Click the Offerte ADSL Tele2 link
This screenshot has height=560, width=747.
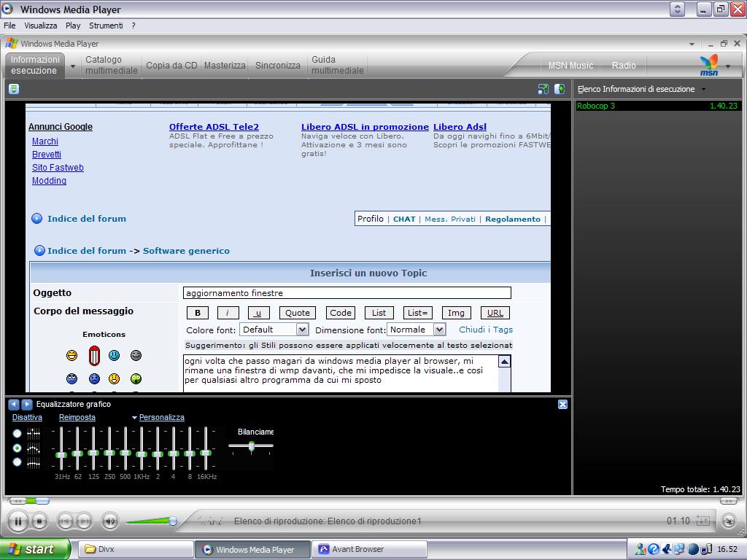pos(214,127)
